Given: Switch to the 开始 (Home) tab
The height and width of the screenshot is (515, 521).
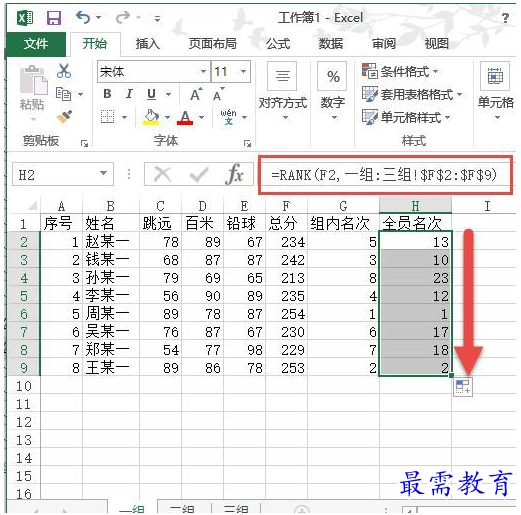Looking at the screenshot, I should (x=95, y=44).
